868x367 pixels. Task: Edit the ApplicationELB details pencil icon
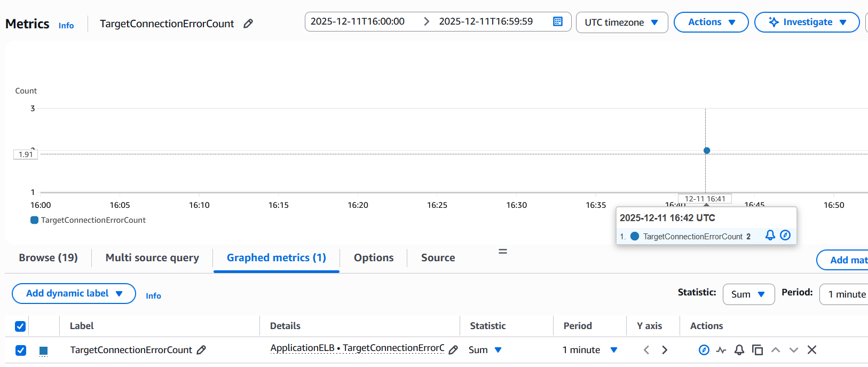coord(453,350)
